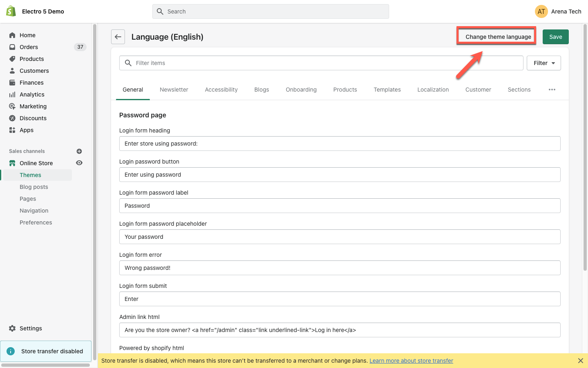Edit Login form error field
Image resolution: width=588 pixels, height=368 pixels.
click(x=340, y=268)
